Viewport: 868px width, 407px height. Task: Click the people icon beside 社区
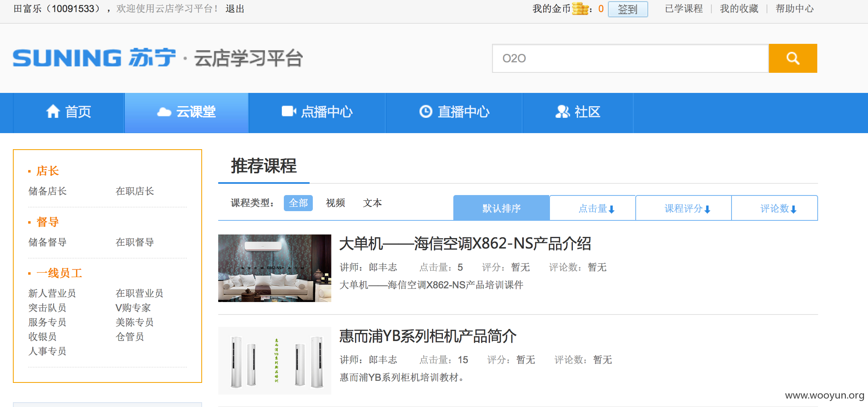[x=562, y=111]
